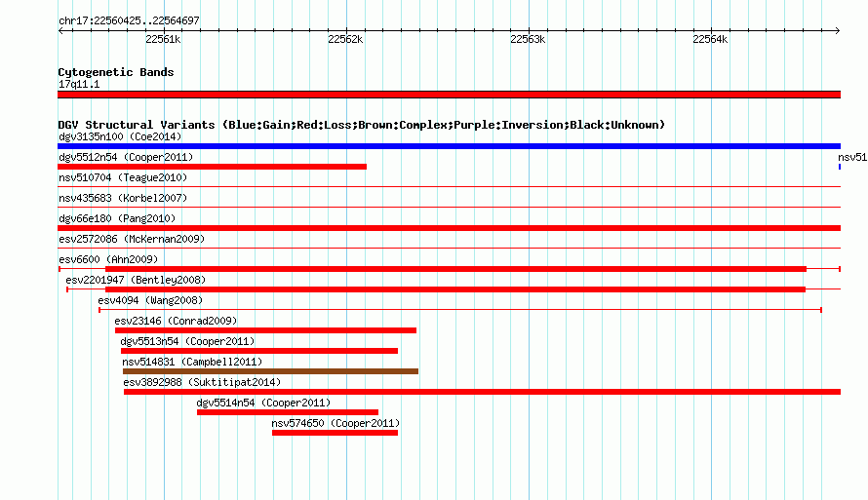The image size is (868, 500).
Task: Click the nsv514831 (Campbell2011) label
Action: pyautogui.click(x=193, y=362)
